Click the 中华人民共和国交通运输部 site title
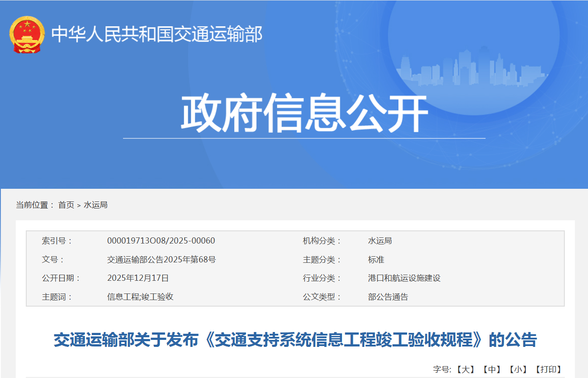Image resolution: width=588 pixels, height=378 pixels. [157, 34]
